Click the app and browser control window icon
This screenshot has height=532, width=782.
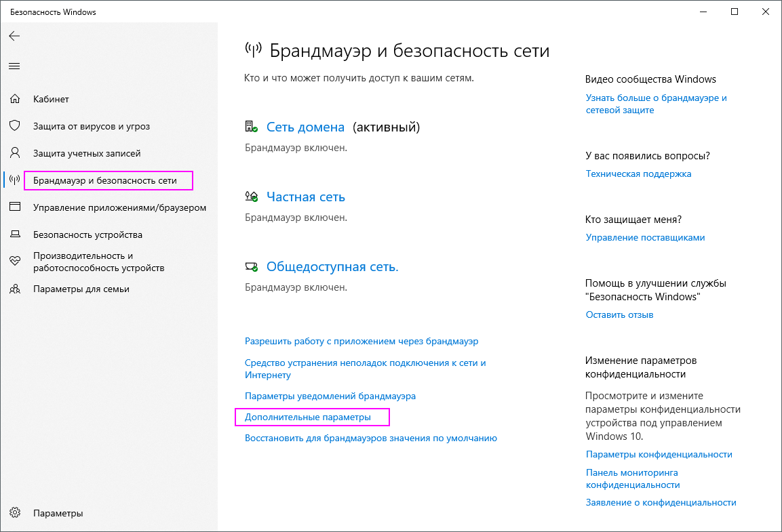(15, 207)
